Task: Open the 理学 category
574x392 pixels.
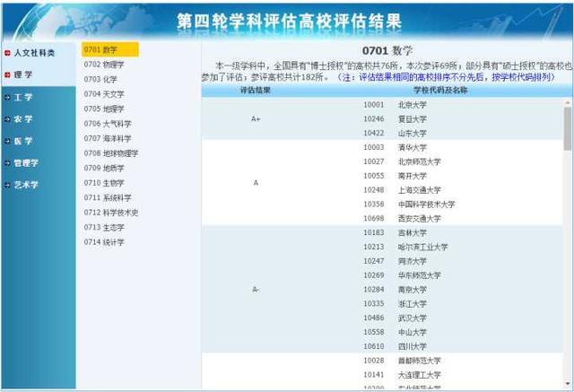Action: coord(23,75)
